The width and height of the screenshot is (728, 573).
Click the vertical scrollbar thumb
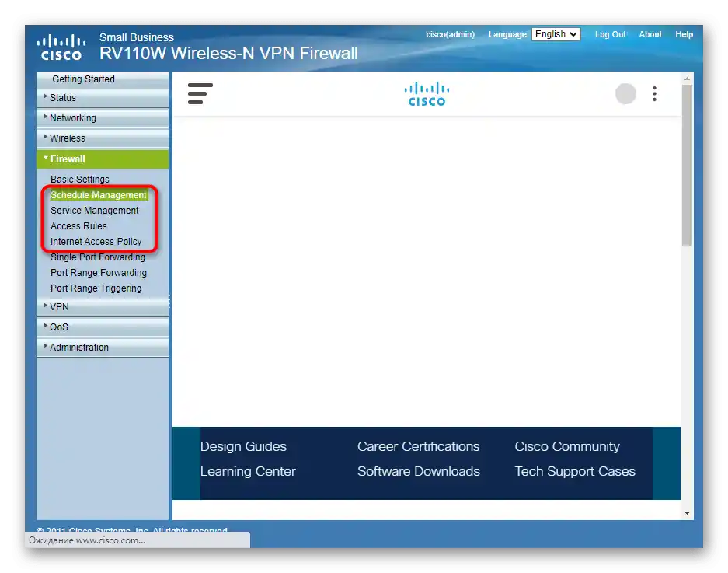687,165
